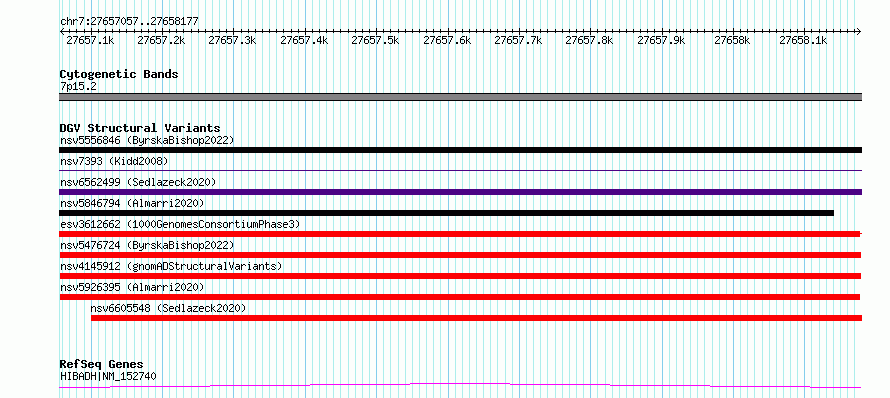Select the red nsv4145912 variant bar
Viewport: 890px width, 398px height.
460,276
